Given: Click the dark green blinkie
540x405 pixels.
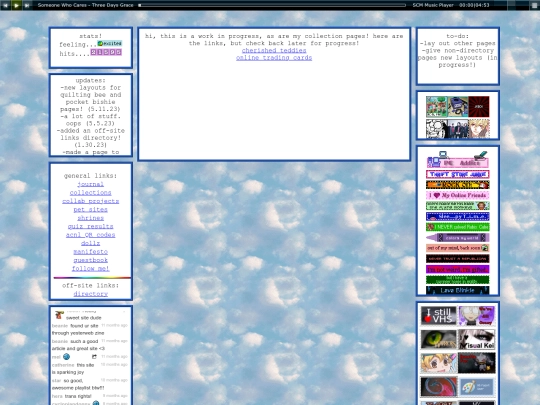Looking at the screenshot, I should pyautogui.click(x=458, y=280).
